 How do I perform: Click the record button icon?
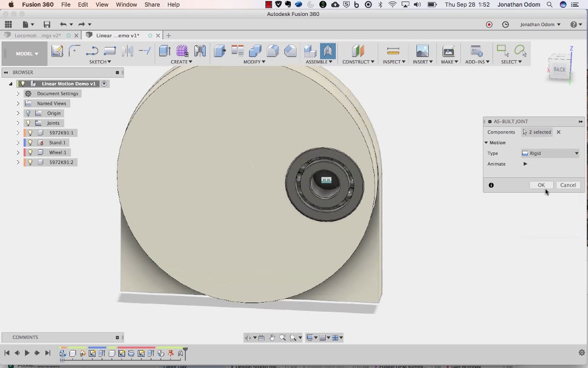coord(489,25)
